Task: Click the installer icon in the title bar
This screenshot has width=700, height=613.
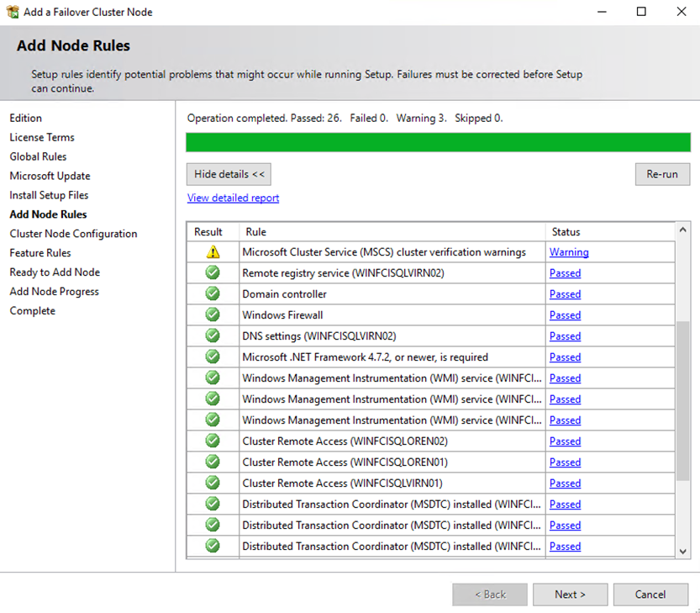Action: 12,13
